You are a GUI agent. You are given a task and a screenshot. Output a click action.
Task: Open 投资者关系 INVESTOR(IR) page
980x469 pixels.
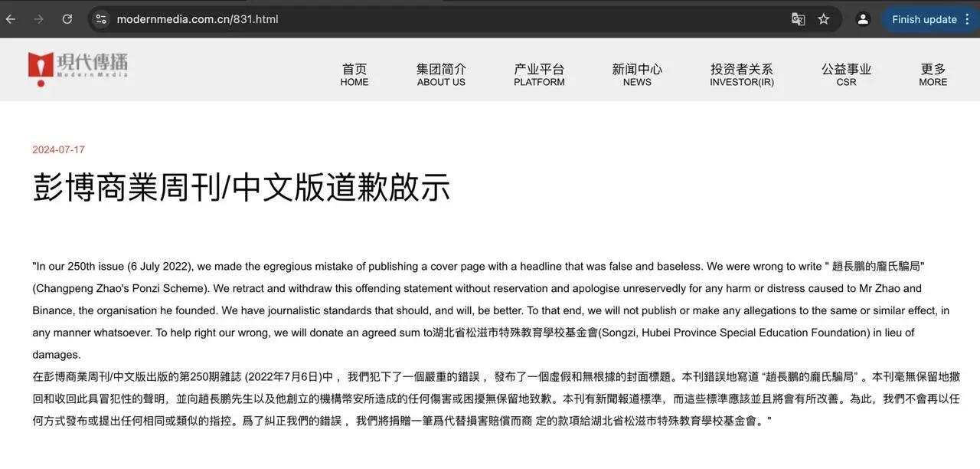pos(741,74)
